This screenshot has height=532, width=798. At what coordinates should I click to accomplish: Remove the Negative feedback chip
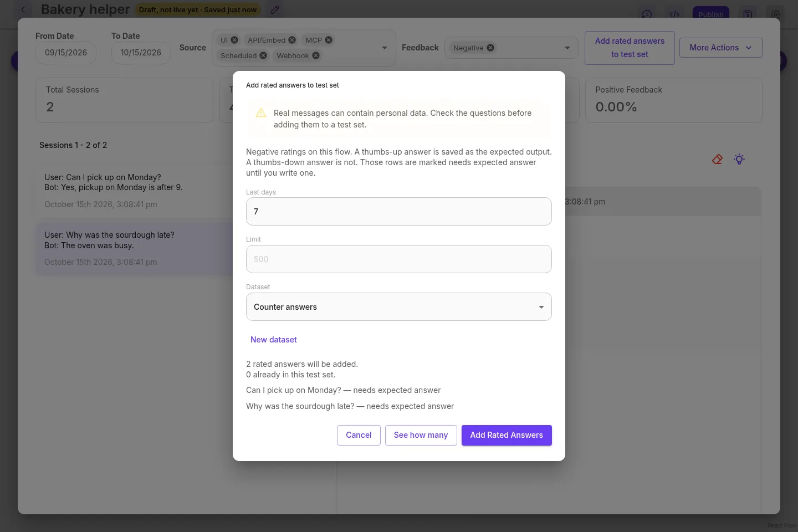pos(490,48)
